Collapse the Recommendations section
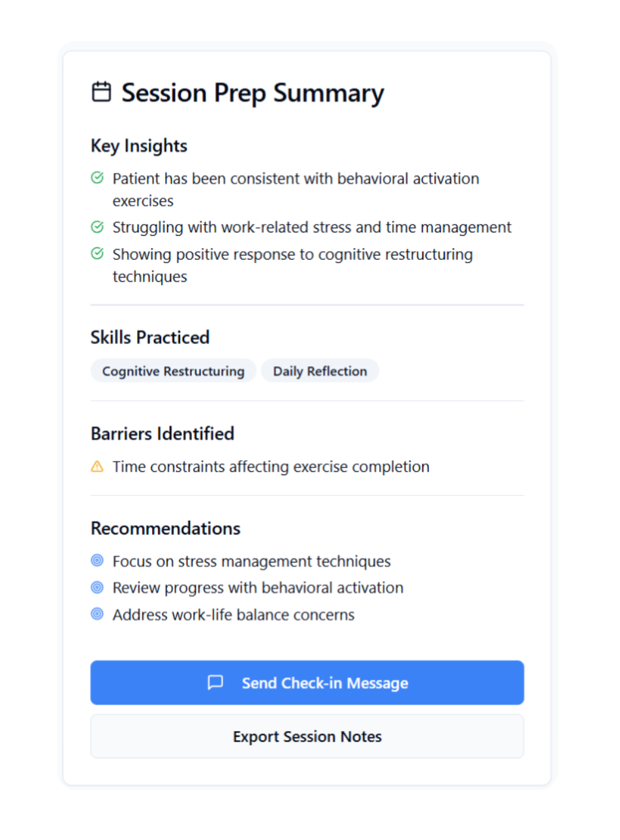The height and width of the screenshot is (840, 620). pyautogui.click(x=165, y=528)
